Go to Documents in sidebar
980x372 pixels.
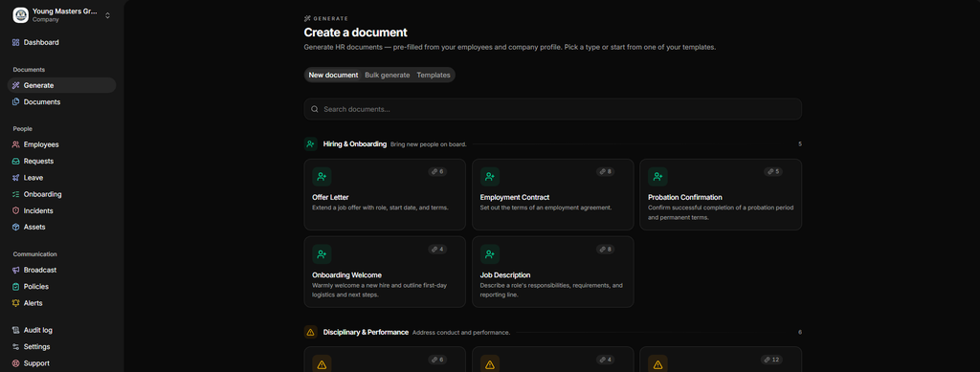[x=61, y=101]
